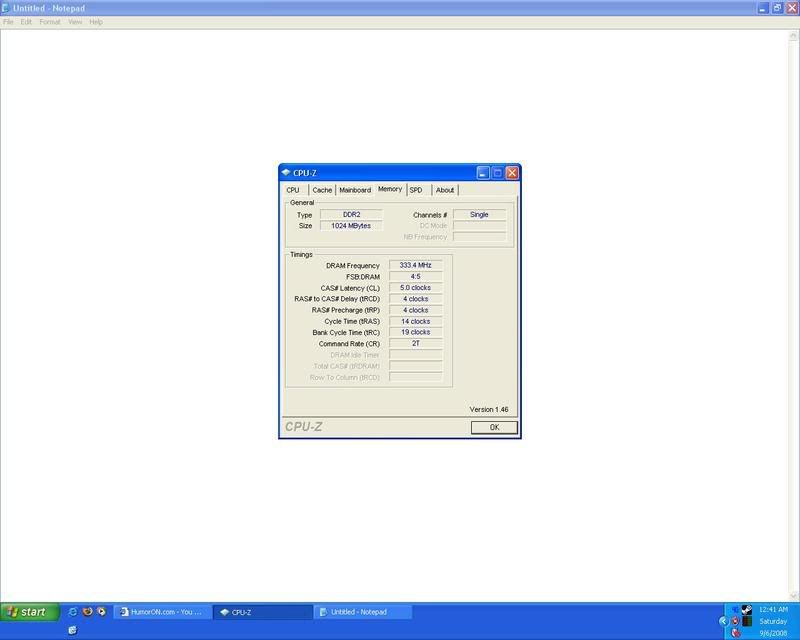Click the volume icon in system tray
The height and width of the screenshot is (640, 800).
click(735, 609)
